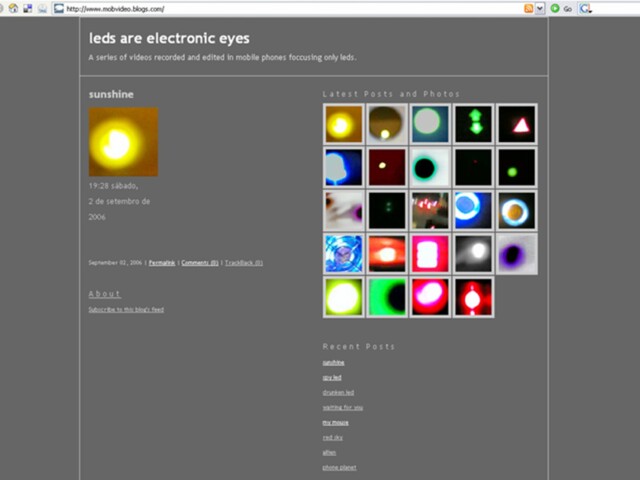
Task: Click the print icon in browser toolbar
Action: (43, 8)
